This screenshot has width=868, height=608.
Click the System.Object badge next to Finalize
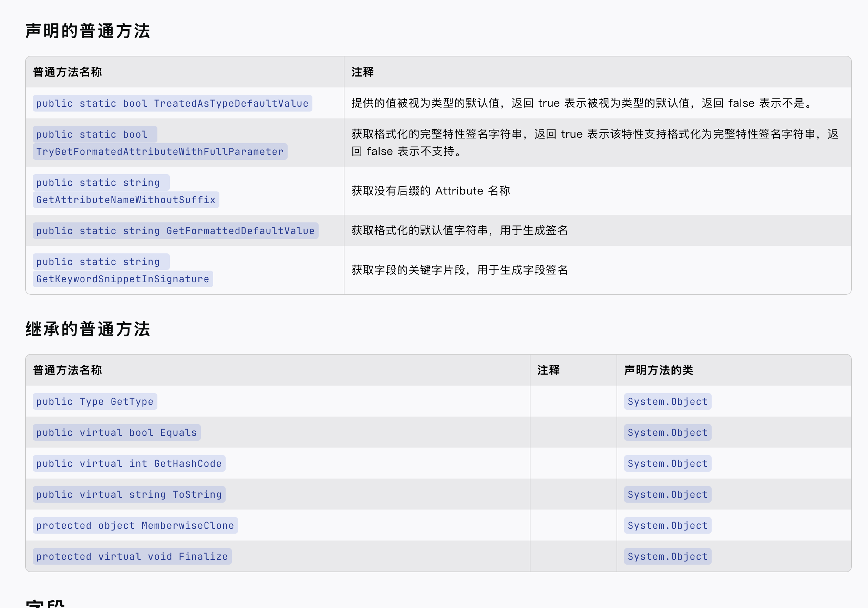667,556
